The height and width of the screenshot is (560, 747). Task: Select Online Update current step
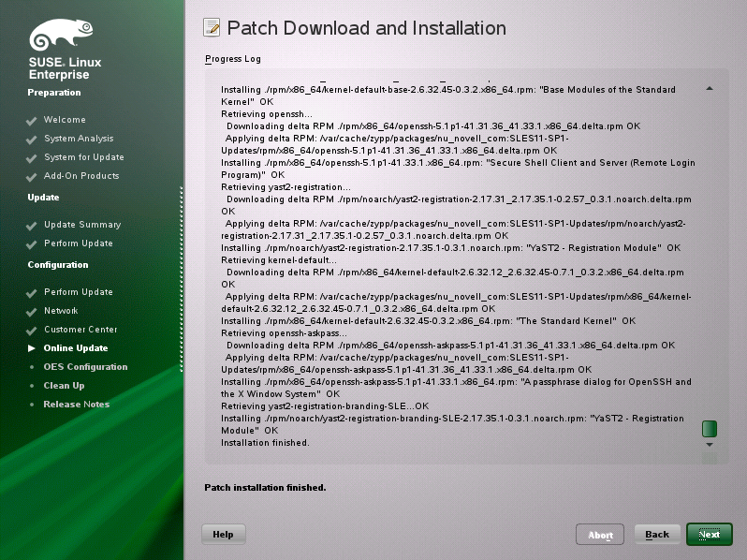pyautogui.click(x=76, y=348)
